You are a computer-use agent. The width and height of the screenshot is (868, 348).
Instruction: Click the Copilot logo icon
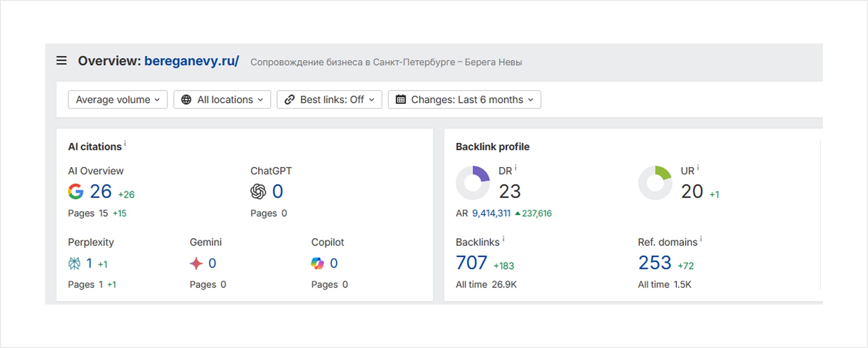point(317,263)
